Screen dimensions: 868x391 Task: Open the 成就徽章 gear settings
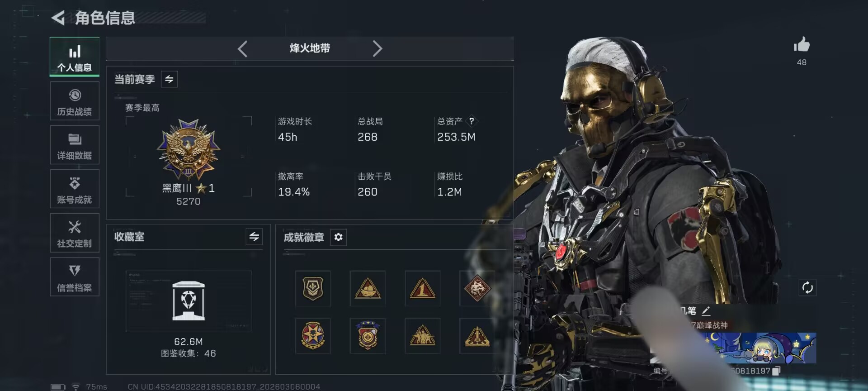click(338, 237)
